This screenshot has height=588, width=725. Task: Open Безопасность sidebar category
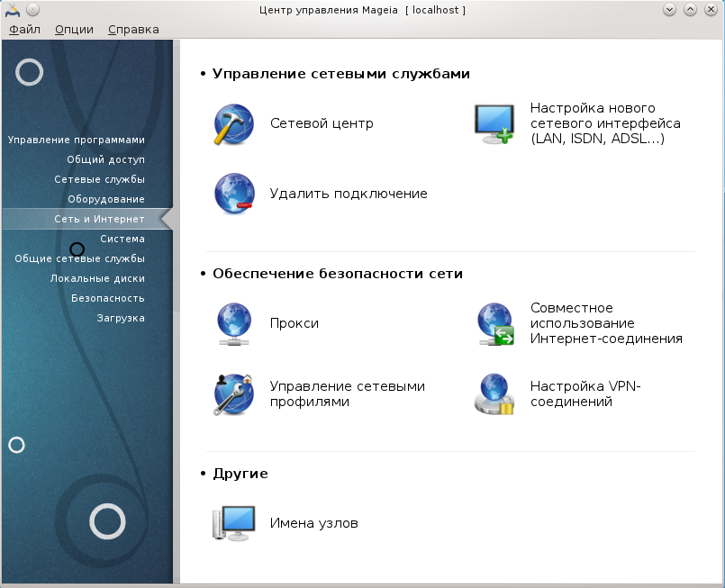(108, 299)
